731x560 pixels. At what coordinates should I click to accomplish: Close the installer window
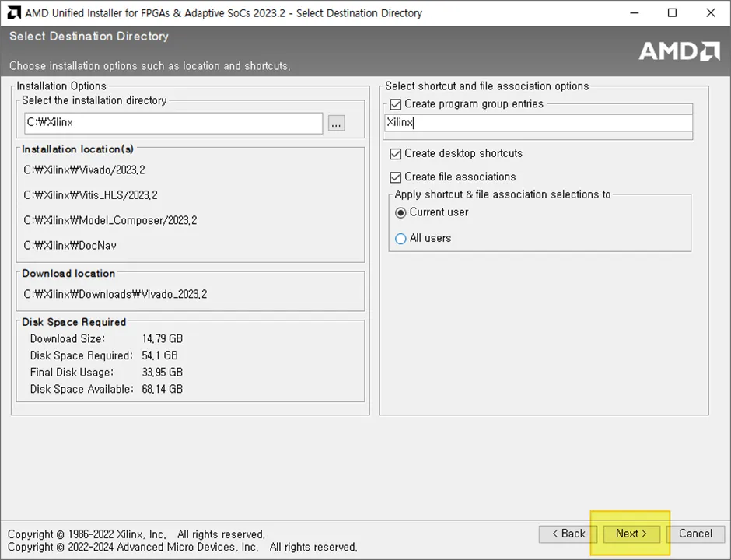click(711, 13)
